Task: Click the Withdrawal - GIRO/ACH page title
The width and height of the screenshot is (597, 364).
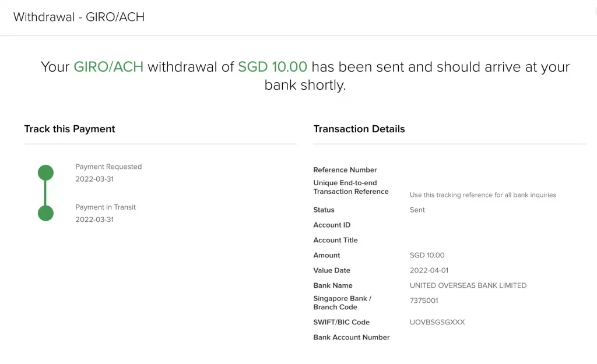Action: pos(79,17)
